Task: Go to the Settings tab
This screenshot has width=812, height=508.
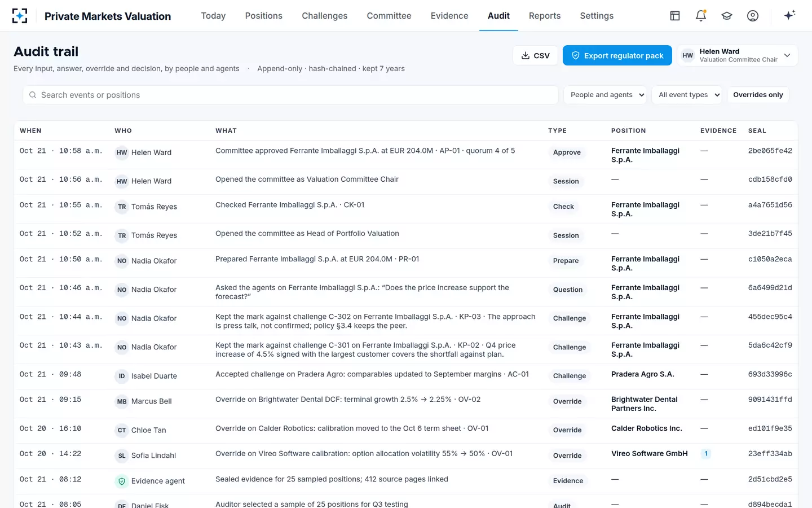Action: click(x=597, y=16)
